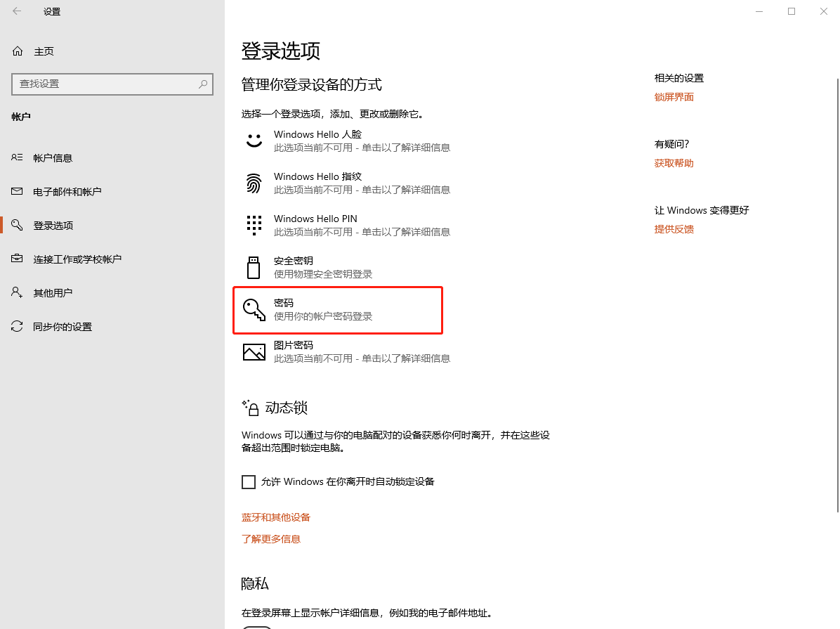This screenshot has height=629, width=840.
Task: Open 其他用户 from the sidebar
Action: [53, 292]
